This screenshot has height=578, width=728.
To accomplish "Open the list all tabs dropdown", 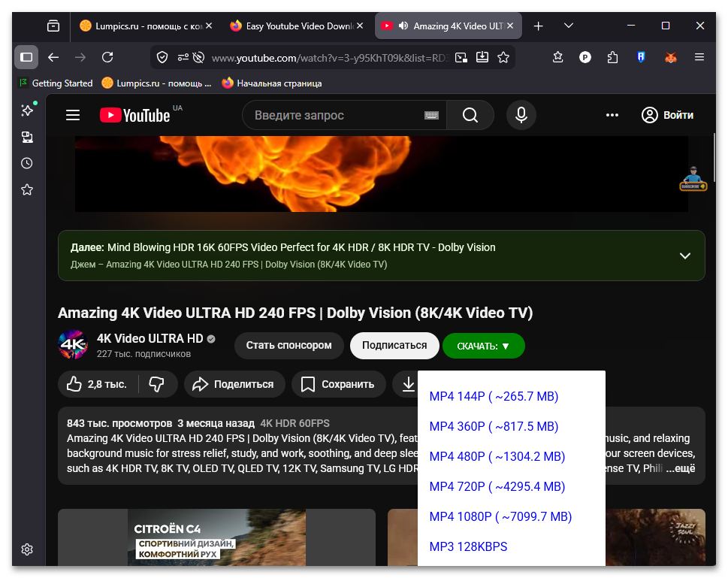I will pos(568,26).
